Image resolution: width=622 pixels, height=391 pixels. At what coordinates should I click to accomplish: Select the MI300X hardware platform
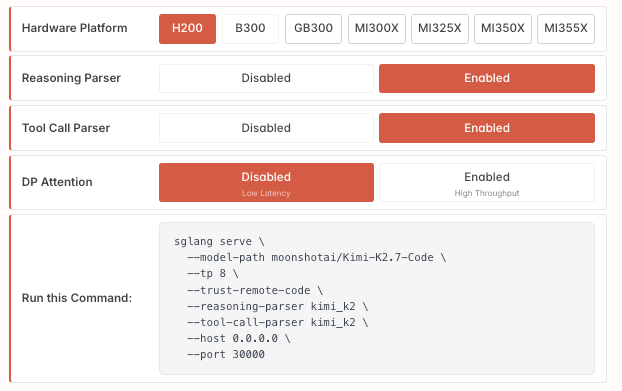tap(377, 29)
